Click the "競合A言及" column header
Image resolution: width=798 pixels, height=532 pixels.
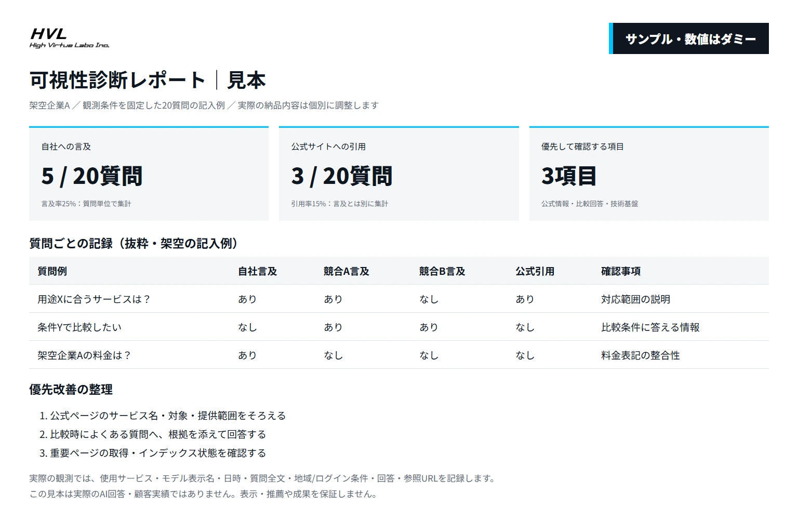tap(347, 271)
